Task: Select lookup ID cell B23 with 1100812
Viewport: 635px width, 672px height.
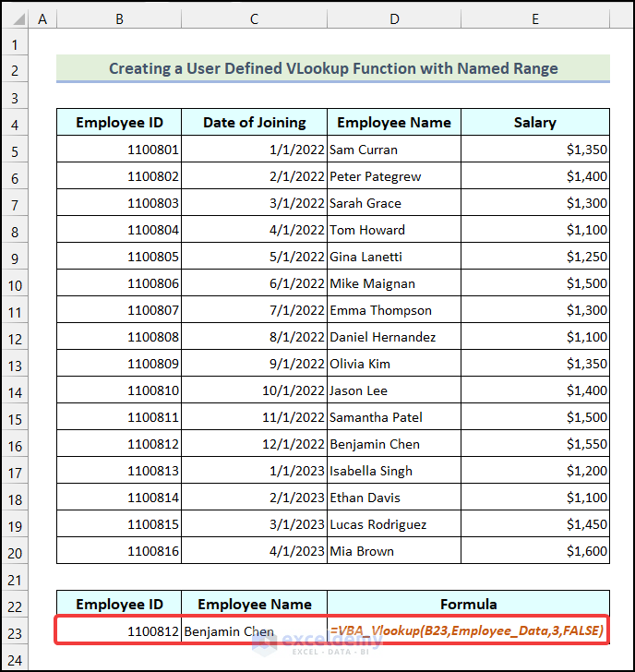Action: pyautogui.click(x=119, y=630)
